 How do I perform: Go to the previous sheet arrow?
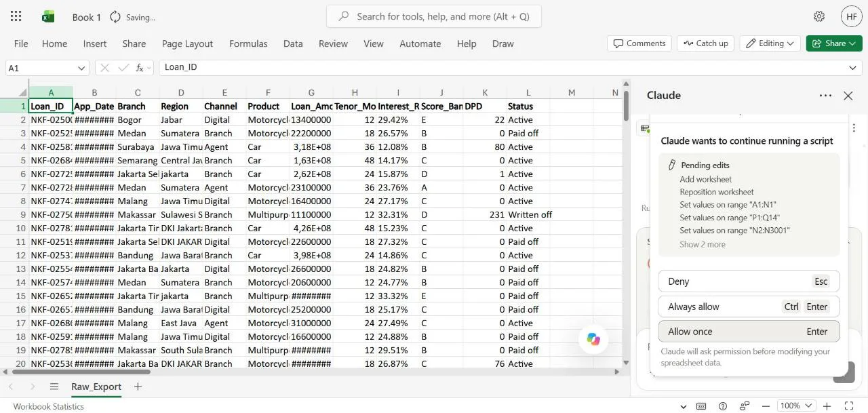point(12,387)
